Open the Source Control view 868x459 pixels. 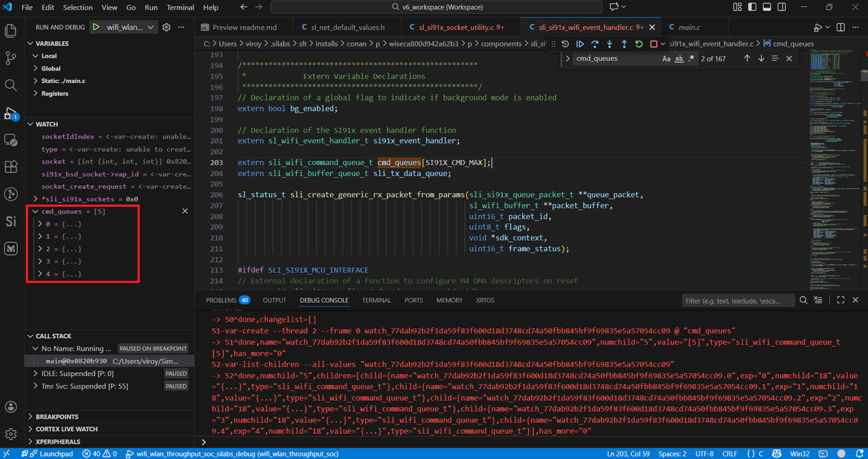click(x=10, y=57)
